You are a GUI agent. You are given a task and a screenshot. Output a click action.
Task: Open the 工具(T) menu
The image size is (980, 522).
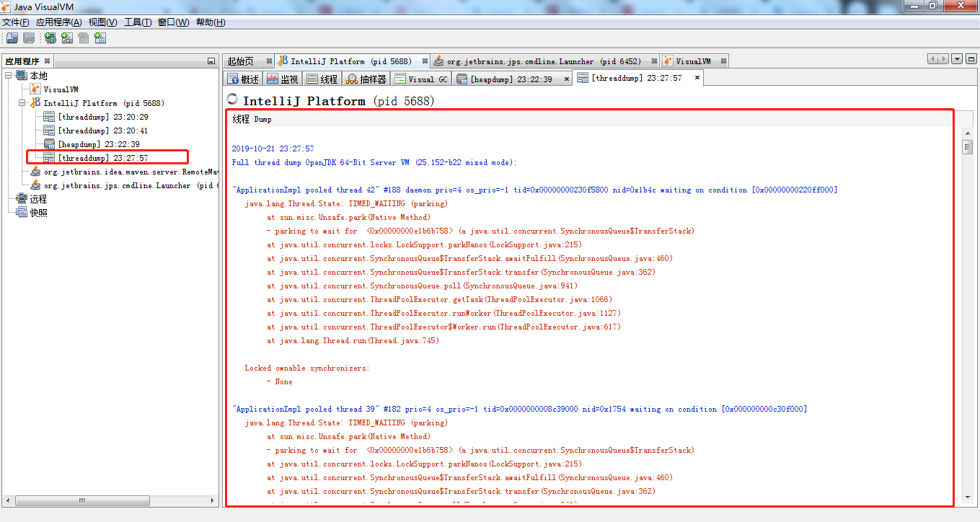tap(138, 22)
